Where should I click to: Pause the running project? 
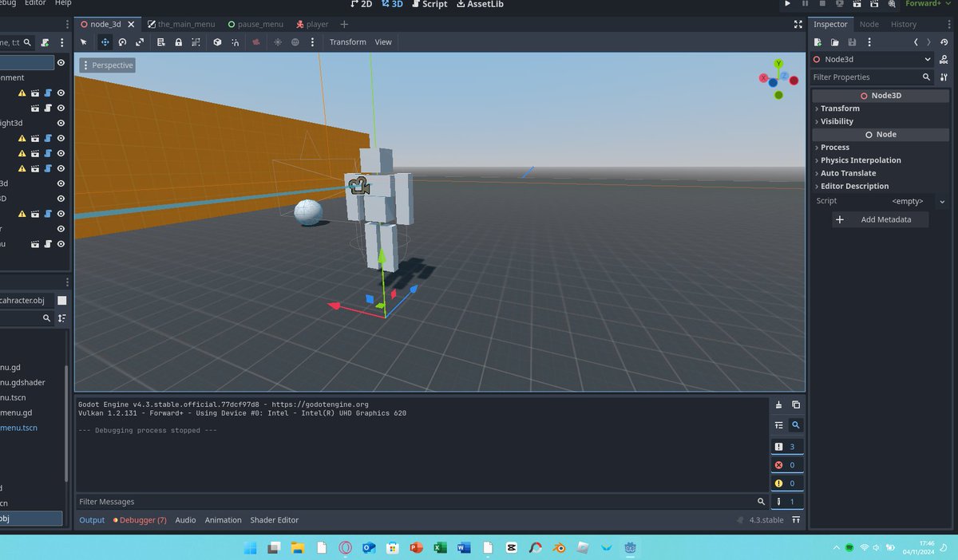[x=805, y=4]
